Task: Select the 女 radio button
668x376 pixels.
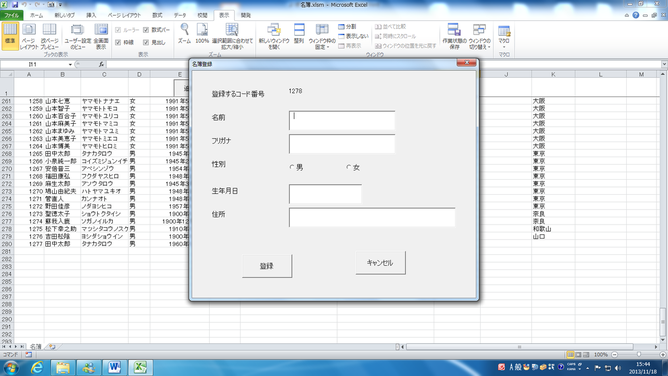Action: tap(348, 167)
